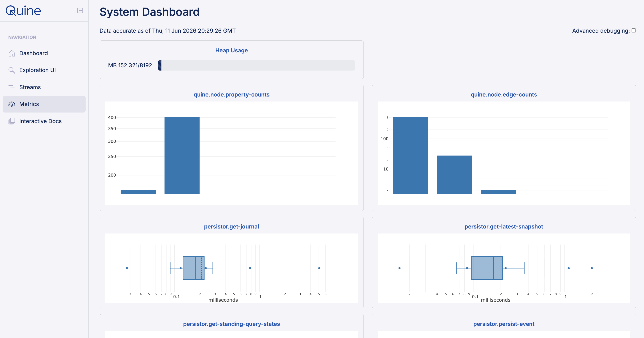This screenshot has height=338, width=644.
Task: Click the System Dashboard heading
Action: [150, 12]
